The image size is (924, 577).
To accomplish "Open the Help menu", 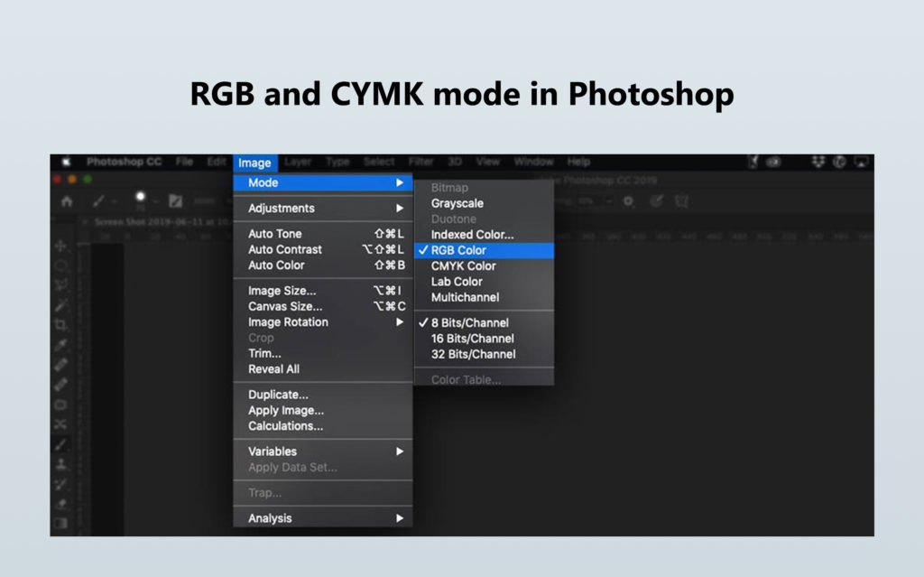I will coord(578,162).
